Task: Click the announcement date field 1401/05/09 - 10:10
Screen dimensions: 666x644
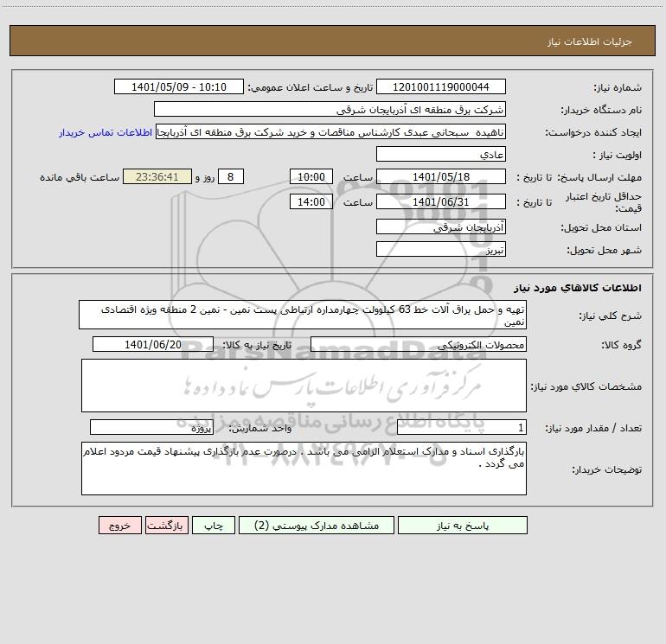Action: pos(179,87)
